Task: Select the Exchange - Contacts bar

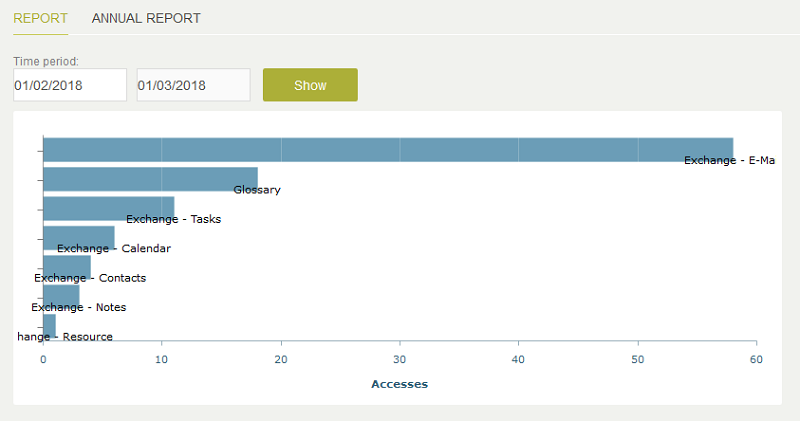Action: pos(67,267)
